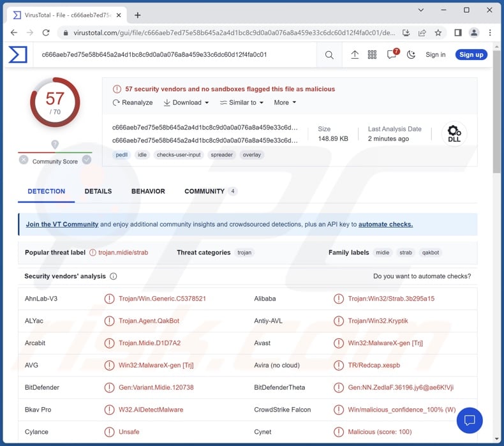Click the Gen:Variant.Midie.120738 detection text
The height and width of the screenshot is (446, 504).
click(x=156, y=387)
